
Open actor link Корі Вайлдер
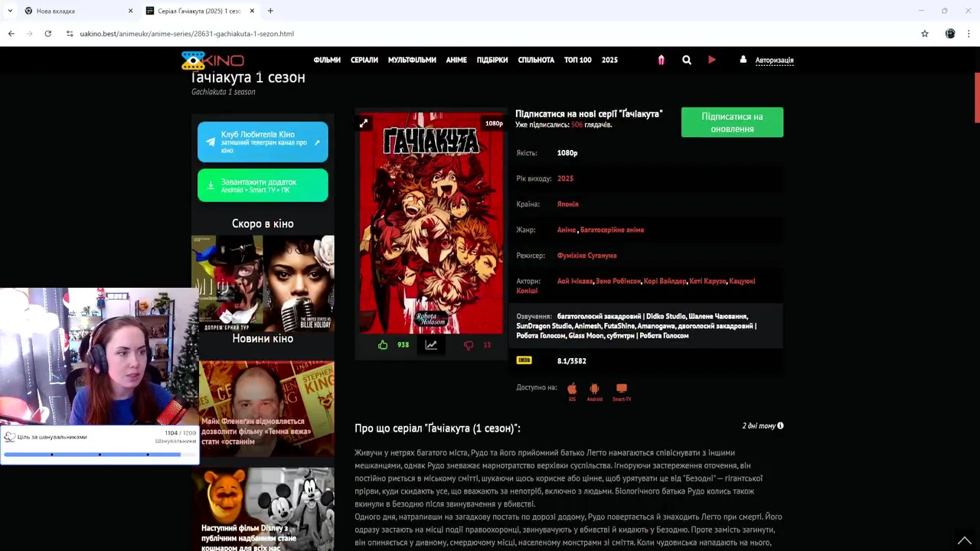point(665,281)
